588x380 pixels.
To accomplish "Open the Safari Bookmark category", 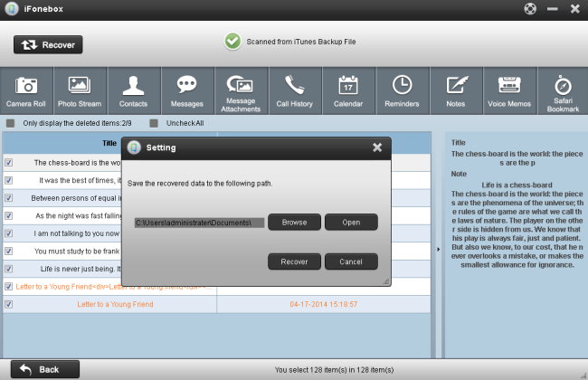I will point(563,91).
